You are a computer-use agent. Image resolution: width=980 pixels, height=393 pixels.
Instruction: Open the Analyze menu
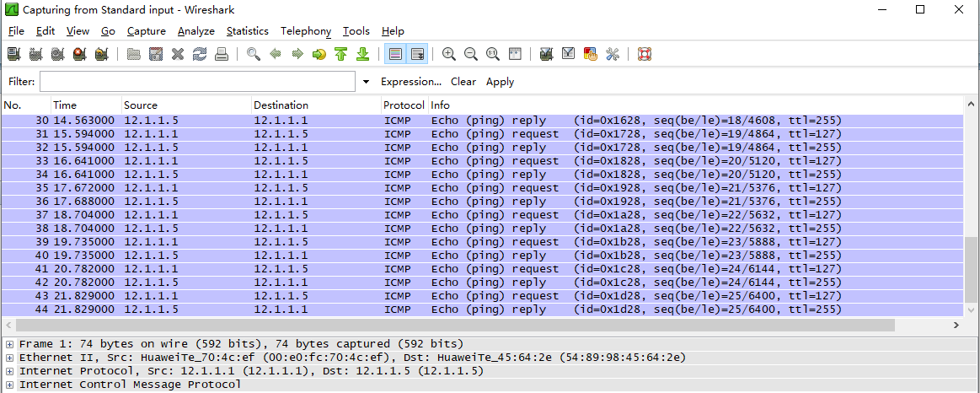pyautogui.click(x=195, y=30)
